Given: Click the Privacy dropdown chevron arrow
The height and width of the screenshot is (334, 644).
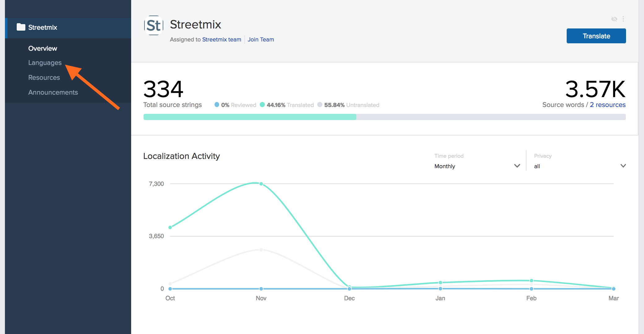Looking at the screenshot, I should [x=623, y=166].
